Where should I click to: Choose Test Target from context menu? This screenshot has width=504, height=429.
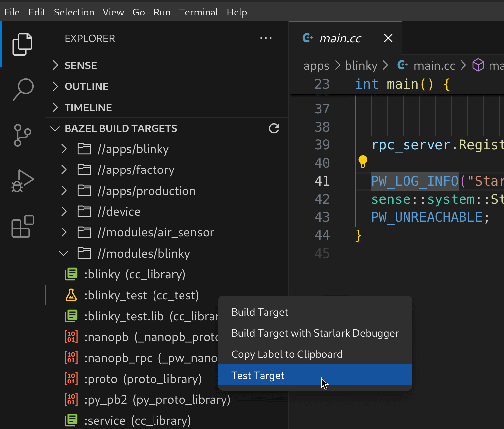[x=315, y=375]
